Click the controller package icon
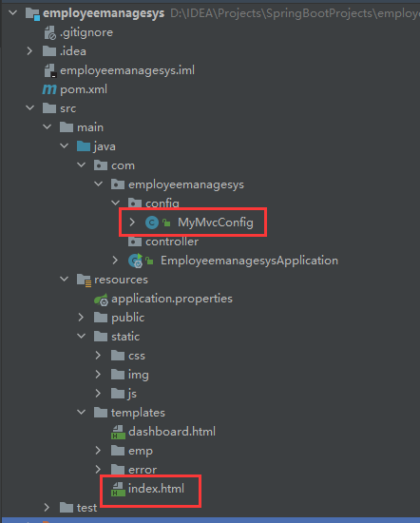The width and height of the screenshot is (420, 523). pos(134,242)
